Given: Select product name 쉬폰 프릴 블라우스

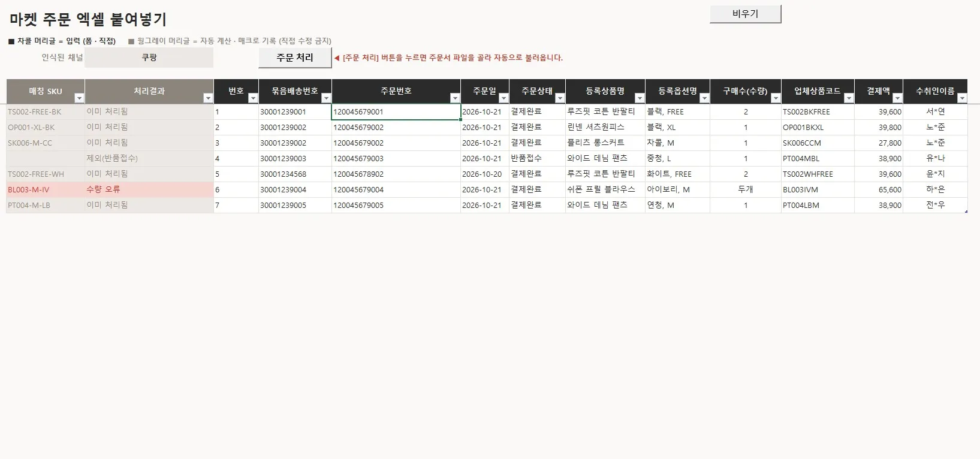Looking at the screenshot, I should (x=605, y=190).
